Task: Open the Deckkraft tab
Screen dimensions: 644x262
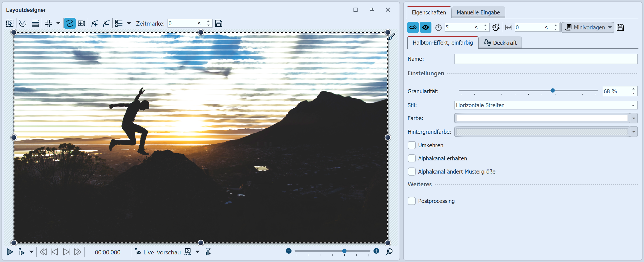Action: (x=500, y=43)
